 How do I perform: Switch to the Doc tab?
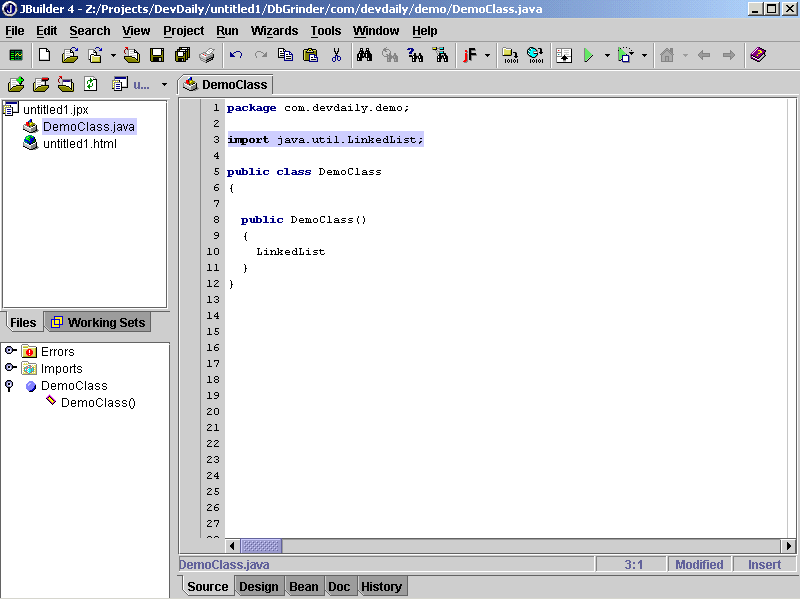(x=339, y=587)
